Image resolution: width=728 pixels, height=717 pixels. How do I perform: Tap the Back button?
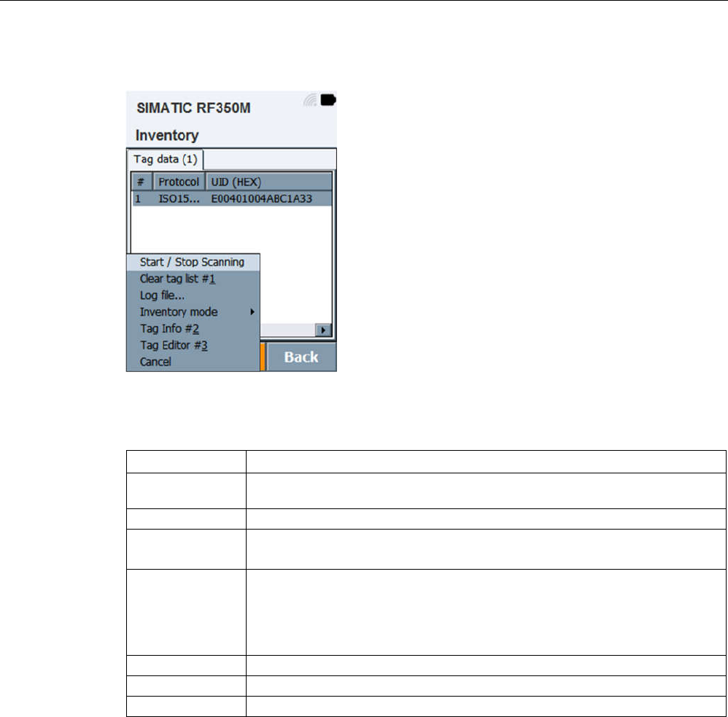(301, 357)
